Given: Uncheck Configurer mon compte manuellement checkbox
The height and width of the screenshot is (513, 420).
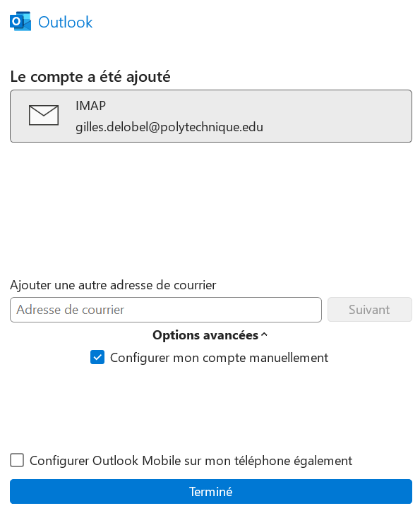Looking at the screenshot, I should 97,357.
